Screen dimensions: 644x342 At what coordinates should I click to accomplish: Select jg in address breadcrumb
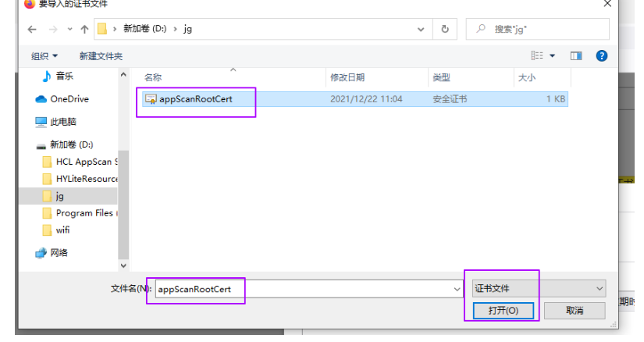187,29
